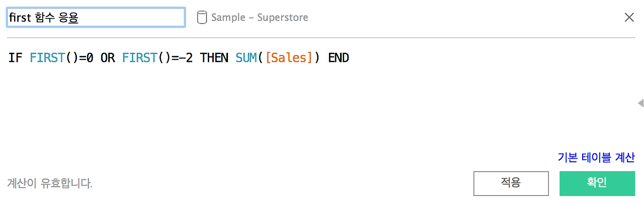Click the 적용 button
644x204 pixels.
(511, 183)
